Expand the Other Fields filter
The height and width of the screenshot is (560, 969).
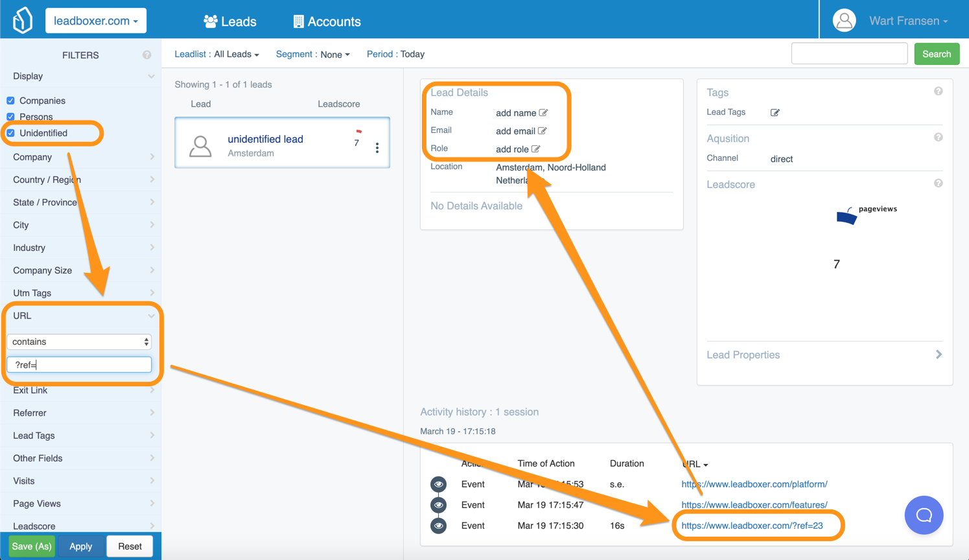[x=80, y=458]
